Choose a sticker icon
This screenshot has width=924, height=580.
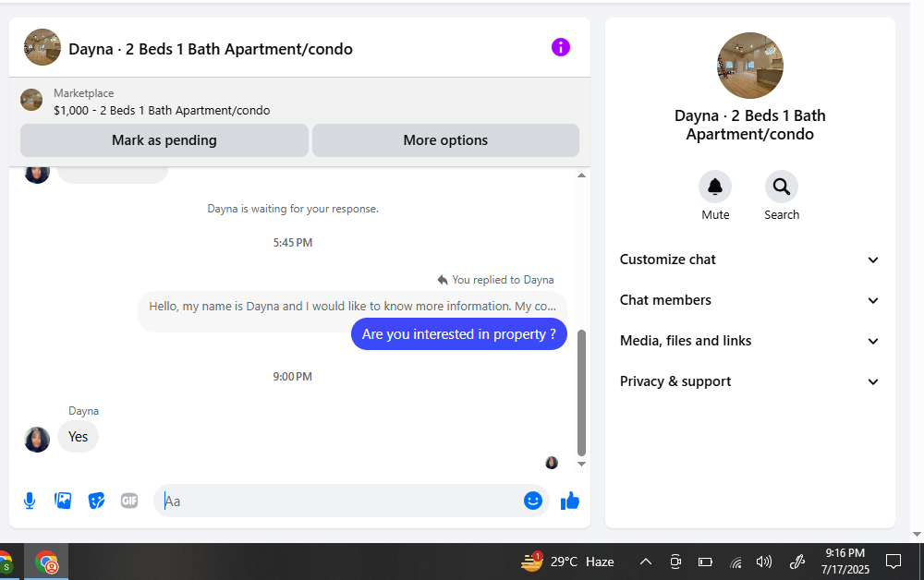click(96, 501)
